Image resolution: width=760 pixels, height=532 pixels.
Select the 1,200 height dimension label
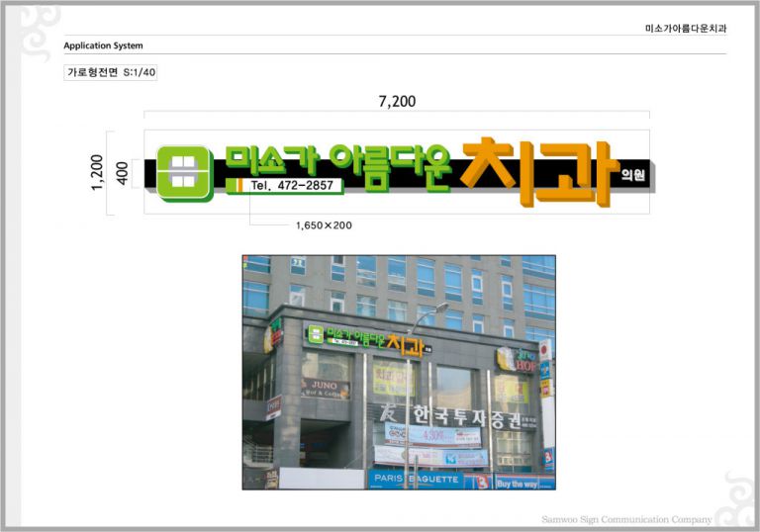click(x=97, y=173)
